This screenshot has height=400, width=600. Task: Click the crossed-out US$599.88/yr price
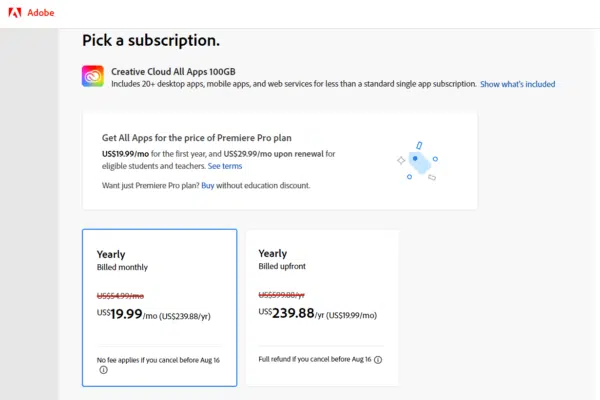click(x=283, y=294)
